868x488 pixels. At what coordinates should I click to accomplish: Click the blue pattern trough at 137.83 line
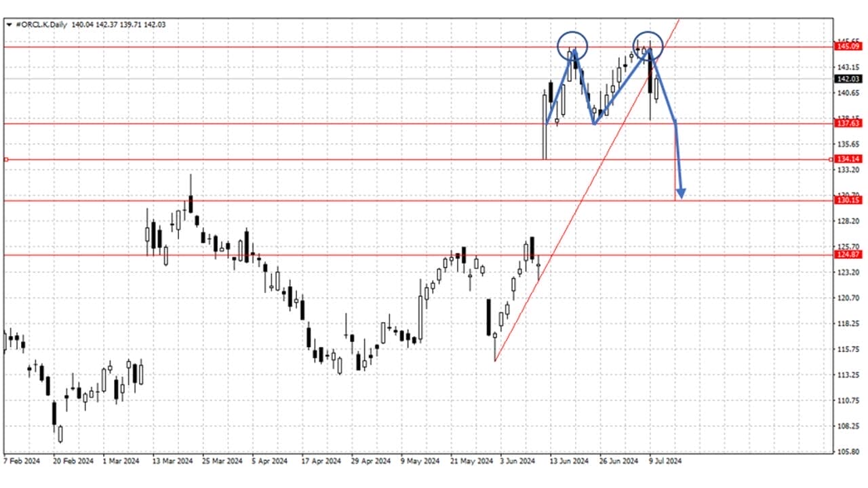[595, 123]
